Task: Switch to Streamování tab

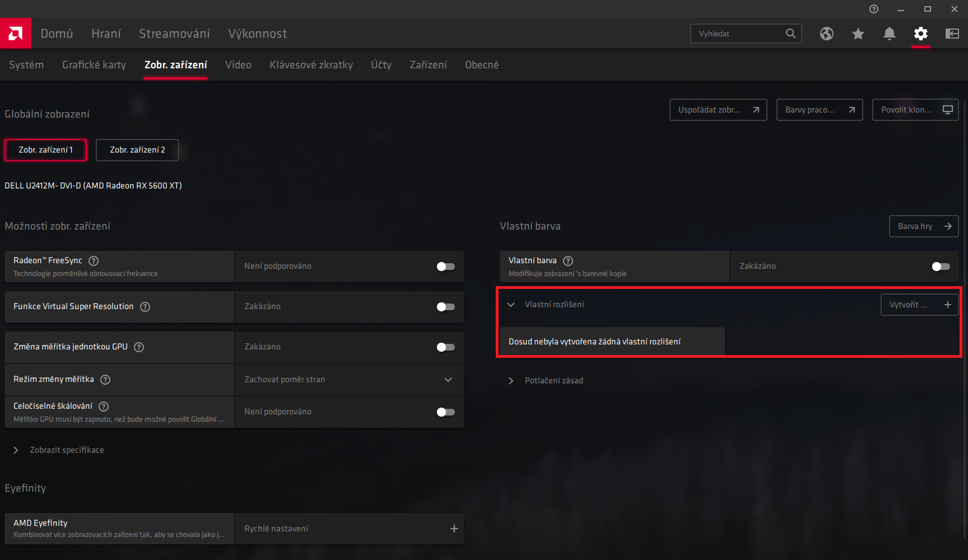Action: 174,34
